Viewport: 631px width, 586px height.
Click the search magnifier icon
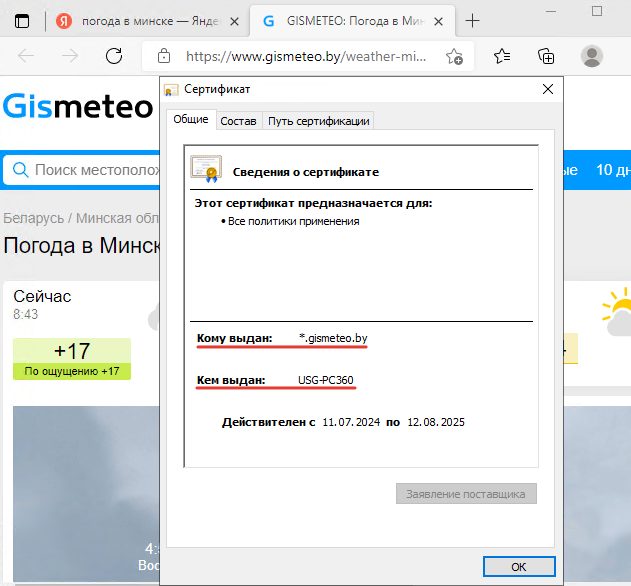[20, 170]
